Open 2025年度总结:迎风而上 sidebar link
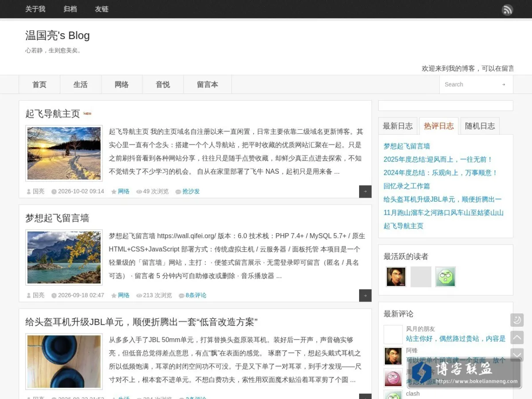 pos(438,159)
